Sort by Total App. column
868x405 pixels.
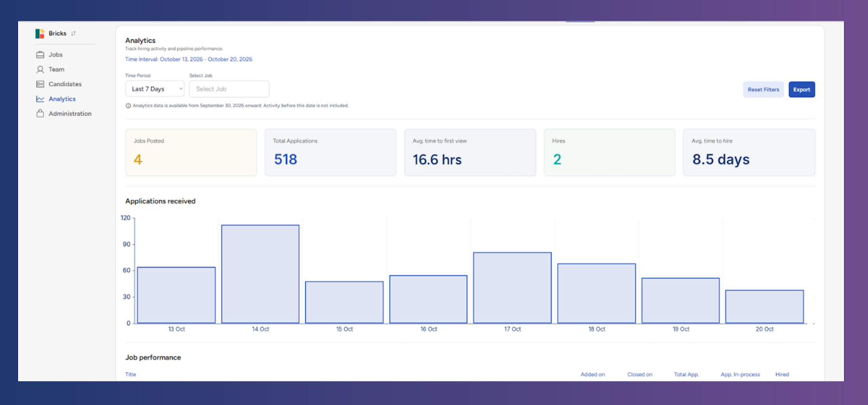coord(686,374)
